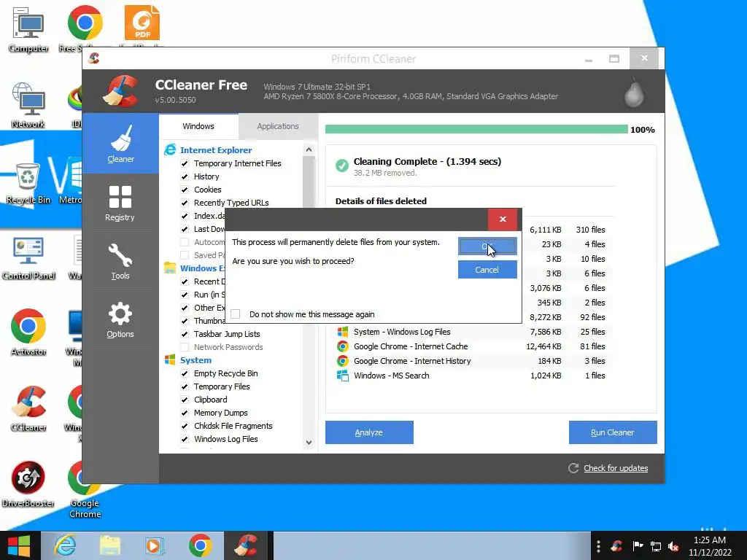The image size is (747, 560).
Task: Click the cleaner list scroll down arrow
Action: click(x=309, y=443)
